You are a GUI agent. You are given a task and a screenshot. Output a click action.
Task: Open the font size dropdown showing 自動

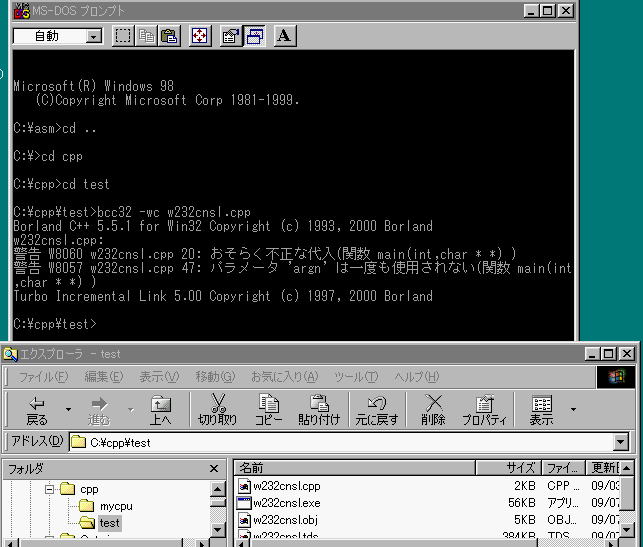93,36
